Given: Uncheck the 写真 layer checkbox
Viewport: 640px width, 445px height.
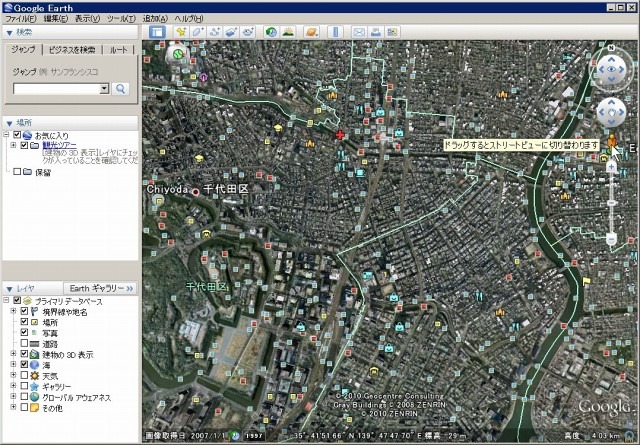Looking at the screenshot, I should (x=24, y=332).
